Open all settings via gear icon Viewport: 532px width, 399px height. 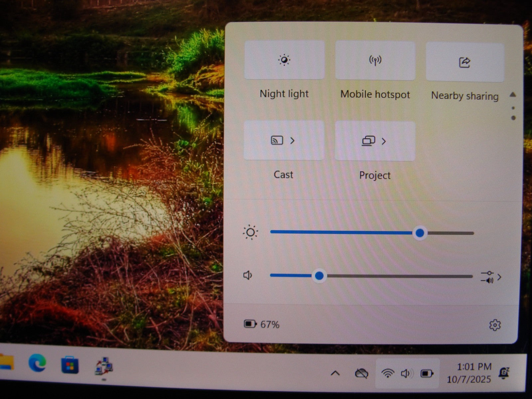(x=495, y=325)
